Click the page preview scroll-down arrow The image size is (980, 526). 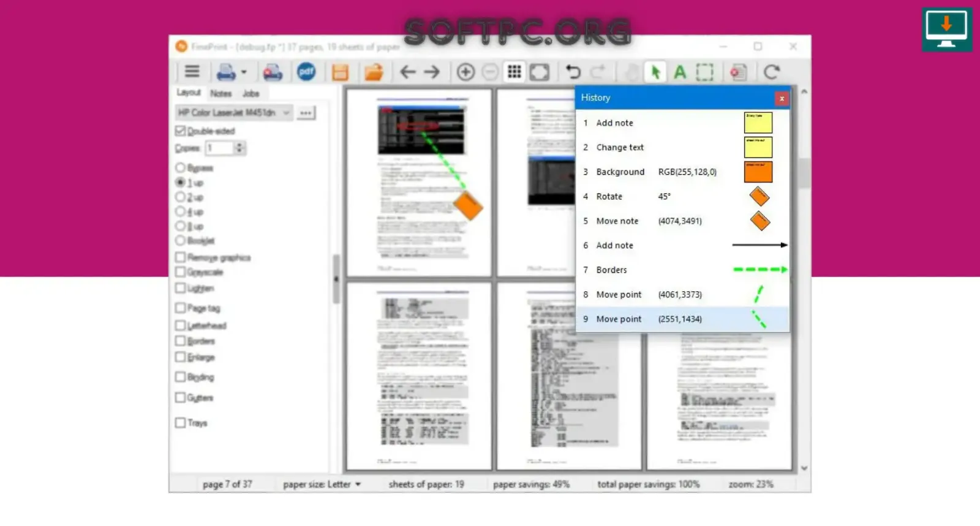804,468
